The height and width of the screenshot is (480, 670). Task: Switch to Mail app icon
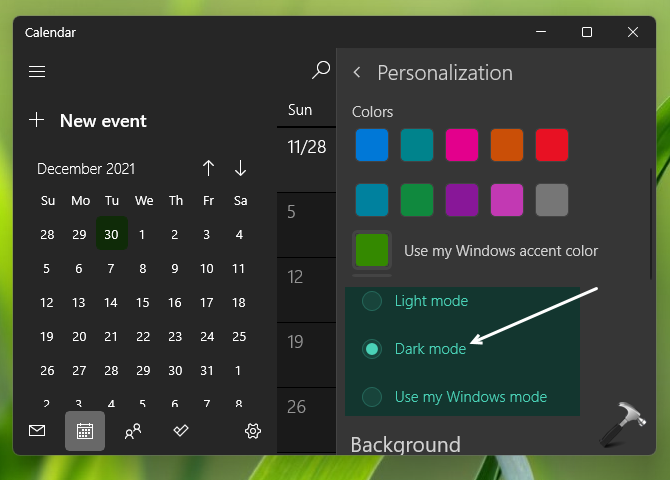(37, 431)
